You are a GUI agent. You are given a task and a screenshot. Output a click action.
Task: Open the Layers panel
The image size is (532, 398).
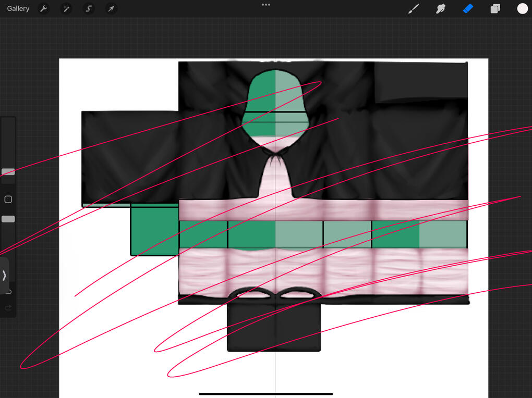(x=495, y=9)
